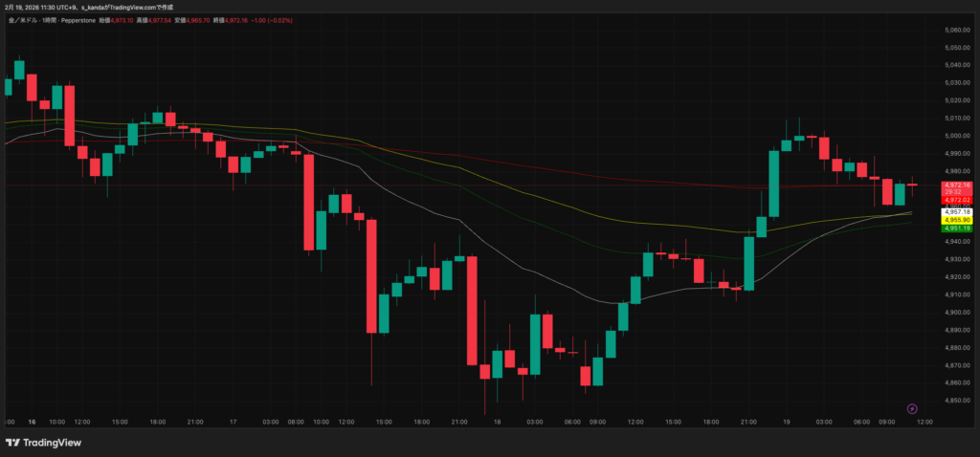The image size is (980, 457).
Task: Click the red 4,972.02 indicator price label
Action: [x=956, y=200]
